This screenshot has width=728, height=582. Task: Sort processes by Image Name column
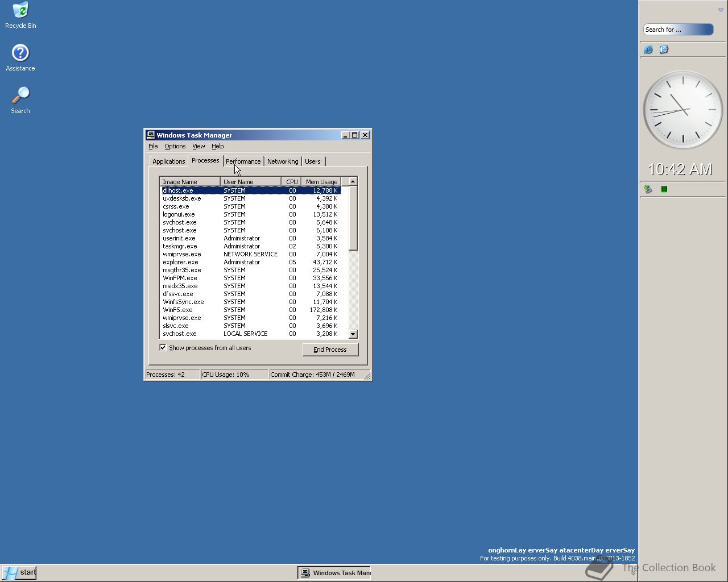[190, 182]
